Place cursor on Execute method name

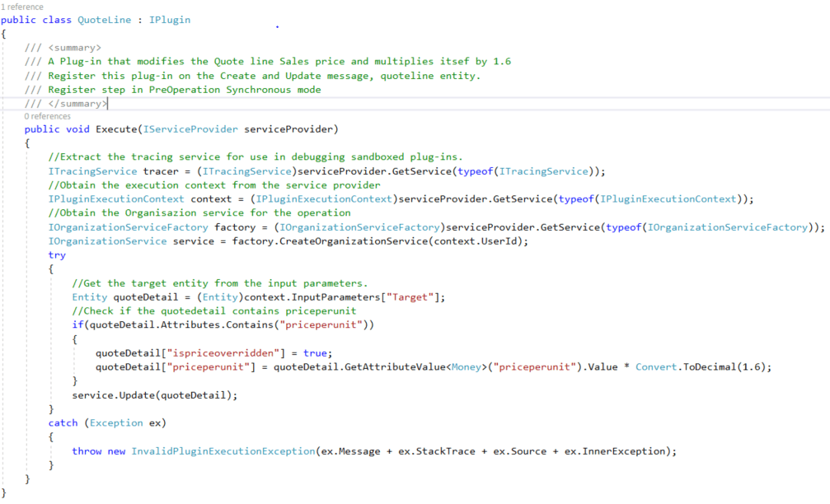(x=116, y=129)
